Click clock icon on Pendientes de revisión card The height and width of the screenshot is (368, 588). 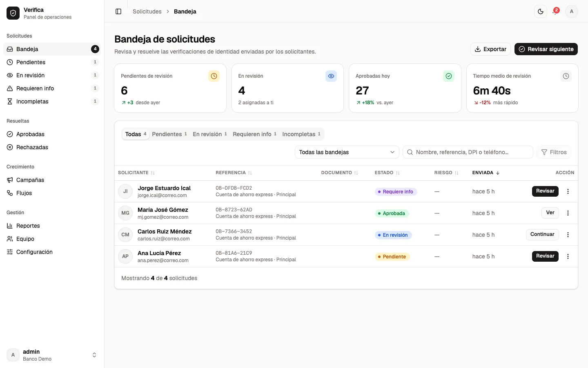click(x=214, y=76)
